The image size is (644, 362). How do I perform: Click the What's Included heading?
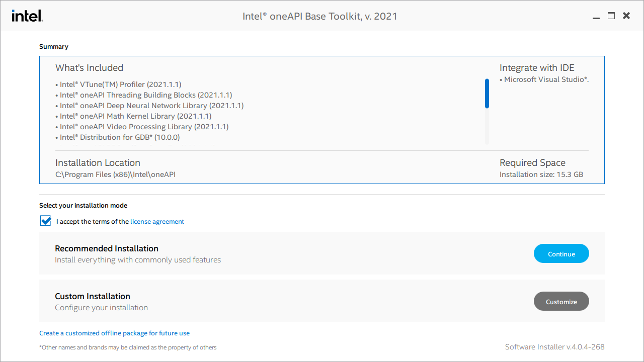[x=89, y=67]
